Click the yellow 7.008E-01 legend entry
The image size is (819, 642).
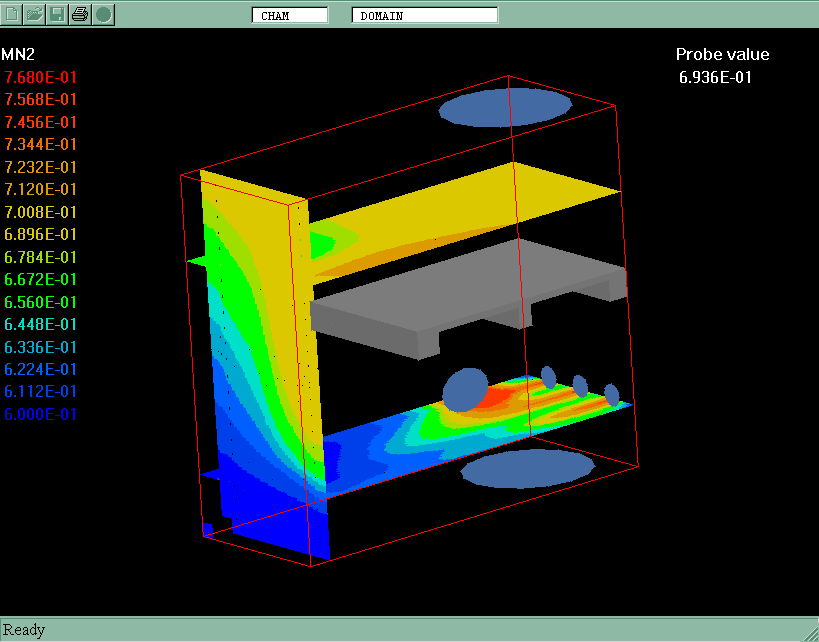coord(41,212)
